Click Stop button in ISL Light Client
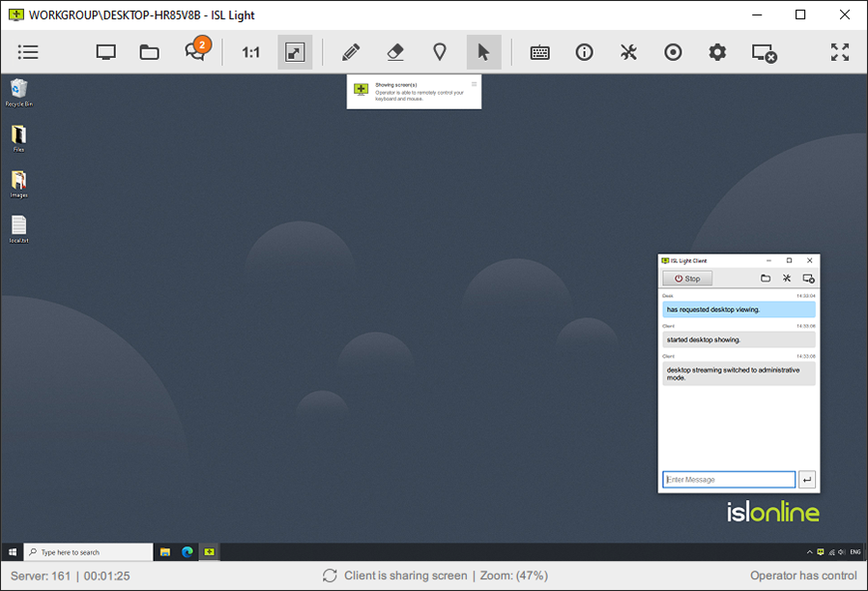 pos(687,279)
